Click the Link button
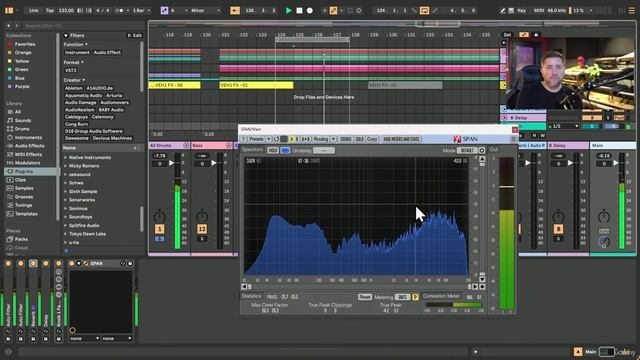The width and height of the screenshot is (640, 360). [33, 11]
